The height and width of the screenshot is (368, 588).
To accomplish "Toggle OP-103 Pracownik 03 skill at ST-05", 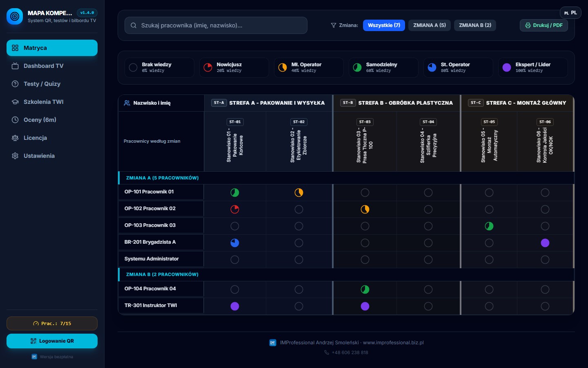I will tap(489, 226).
